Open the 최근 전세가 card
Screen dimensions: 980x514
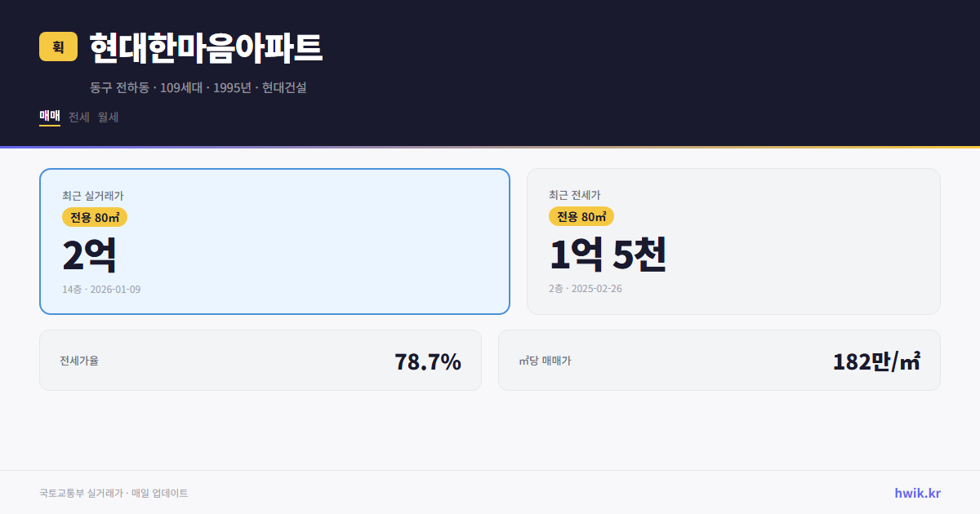tap(733, 241)
